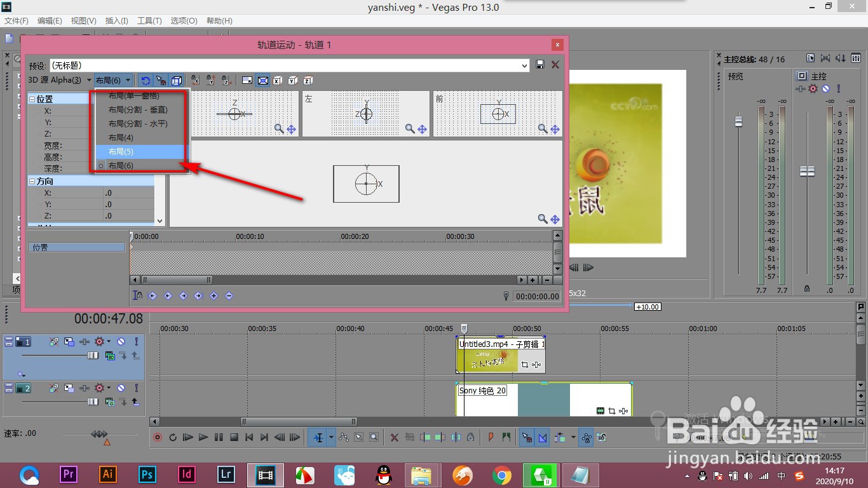
Task: Open the 3D 源 Alpha compositing mode dropdown
Action: click(60, 80)
